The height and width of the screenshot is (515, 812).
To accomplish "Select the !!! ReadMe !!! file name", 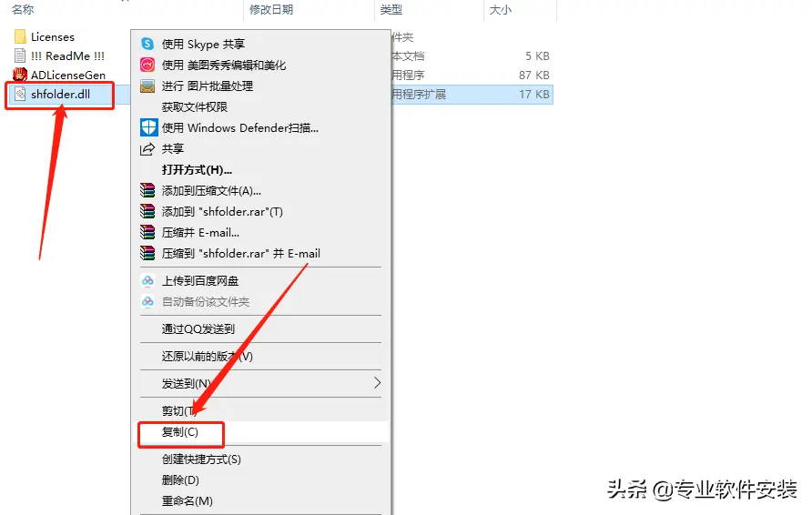I will point(68,56).
